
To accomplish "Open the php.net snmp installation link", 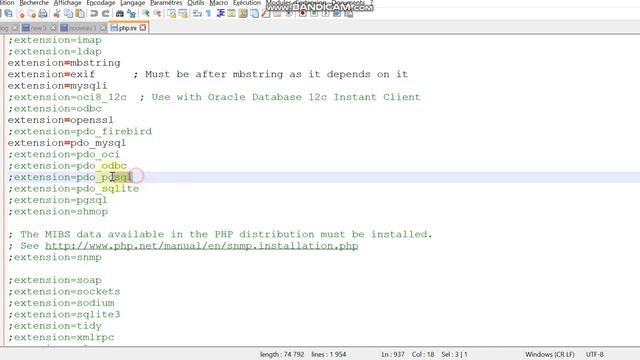I will (x=202, y=246).
